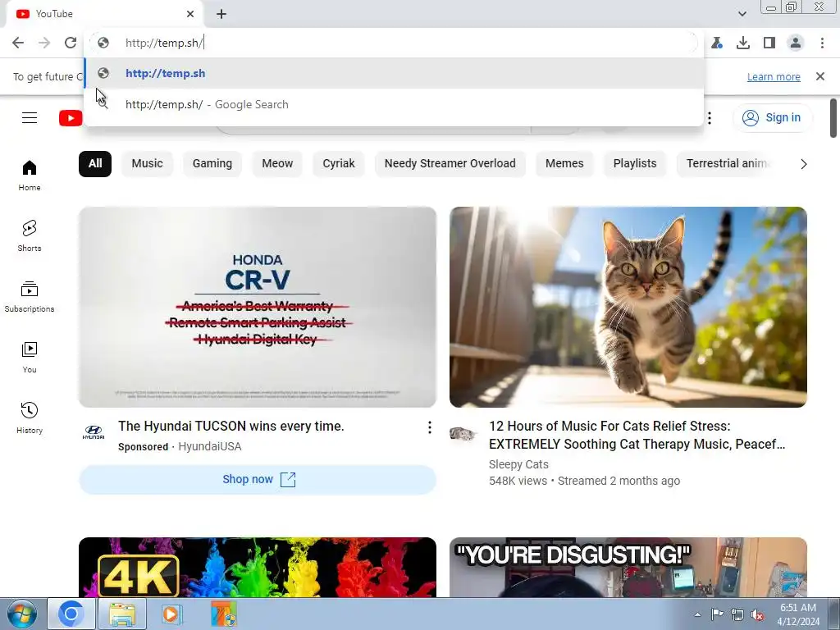Open the "YOU'RE DISGUSTING!" video thumbnail
The width and height of the screenshot is (840, 630).
tap(628, 568)
